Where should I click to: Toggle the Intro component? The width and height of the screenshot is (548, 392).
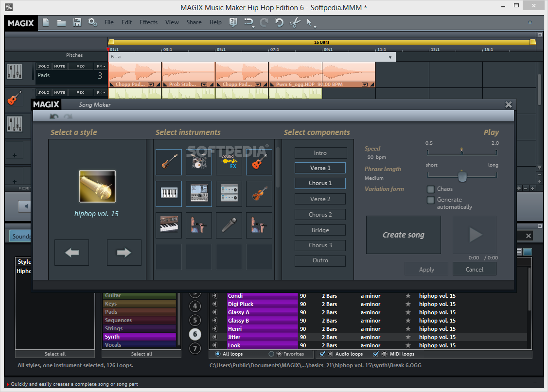pos(320,153)
